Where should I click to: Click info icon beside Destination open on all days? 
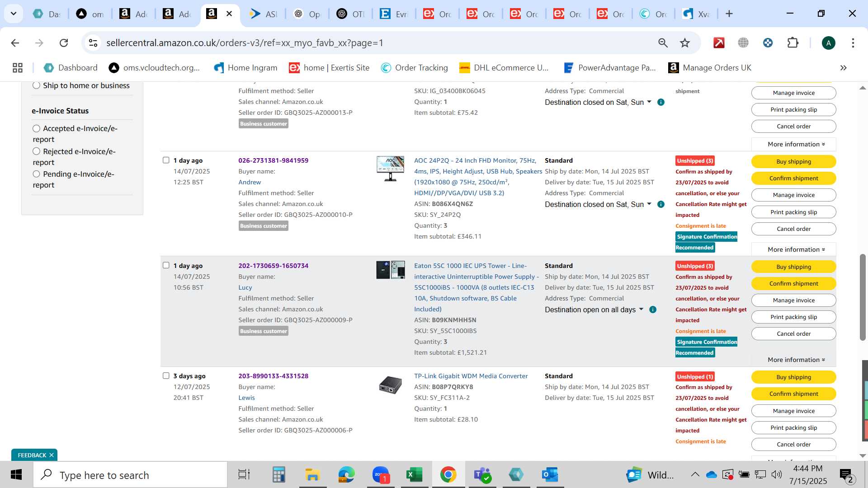(652, 310)
